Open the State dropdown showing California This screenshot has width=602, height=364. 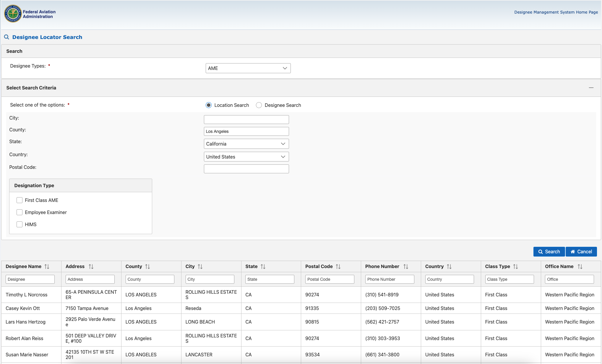246,144
